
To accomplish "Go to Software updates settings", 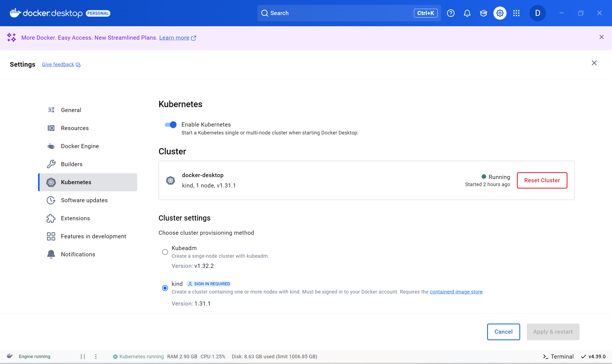I will 87,200.
